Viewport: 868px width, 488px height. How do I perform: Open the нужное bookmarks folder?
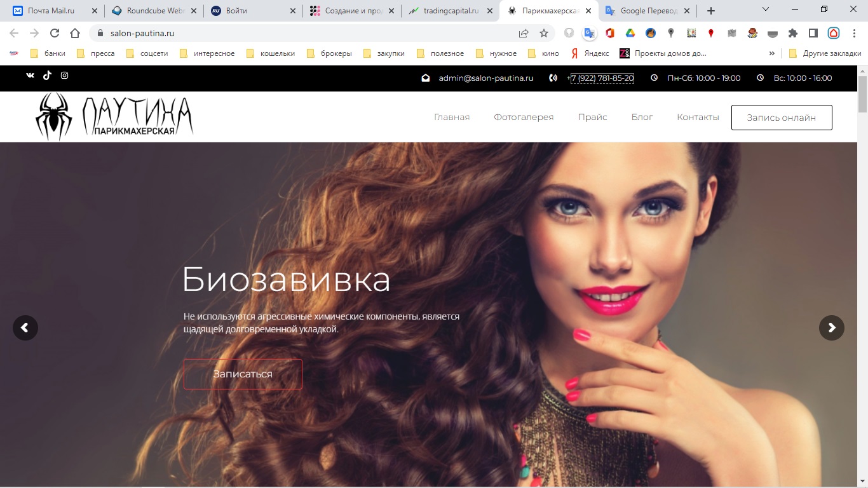pos(496,54)
